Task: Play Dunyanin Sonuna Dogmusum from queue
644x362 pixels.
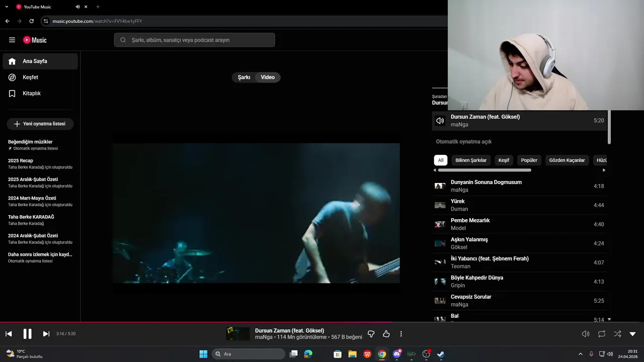Action: coord(519,186)
